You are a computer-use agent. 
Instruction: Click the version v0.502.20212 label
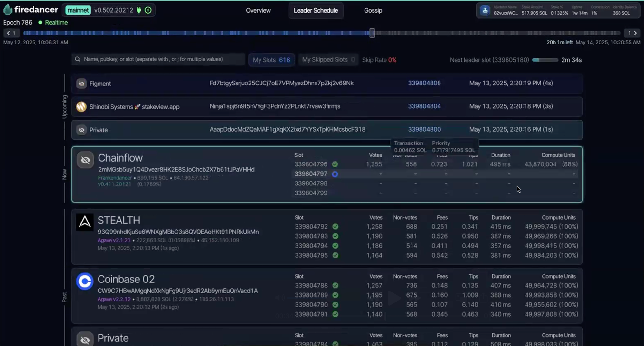[114, 10]
